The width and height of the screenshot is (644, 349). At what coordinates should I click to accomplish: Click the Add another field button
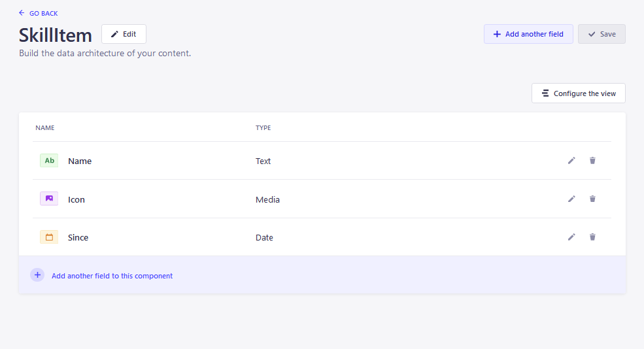click(x=528, y=34)
